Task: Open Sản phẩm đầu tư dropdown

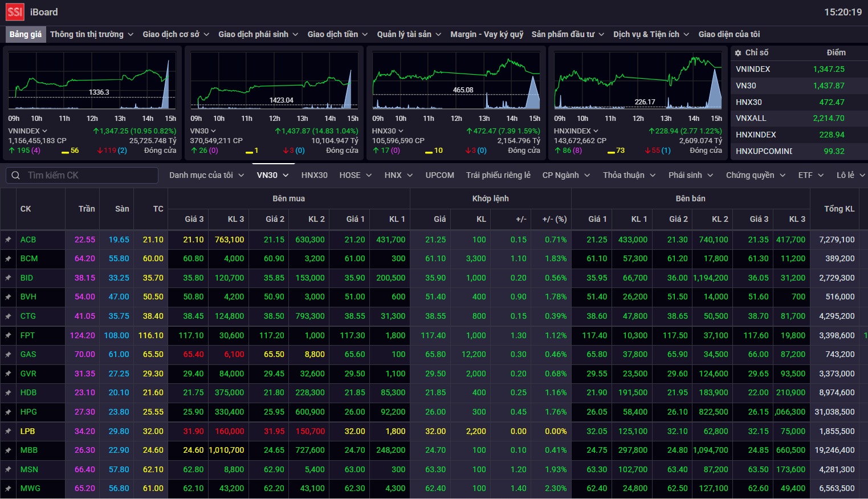Action: 568,34
